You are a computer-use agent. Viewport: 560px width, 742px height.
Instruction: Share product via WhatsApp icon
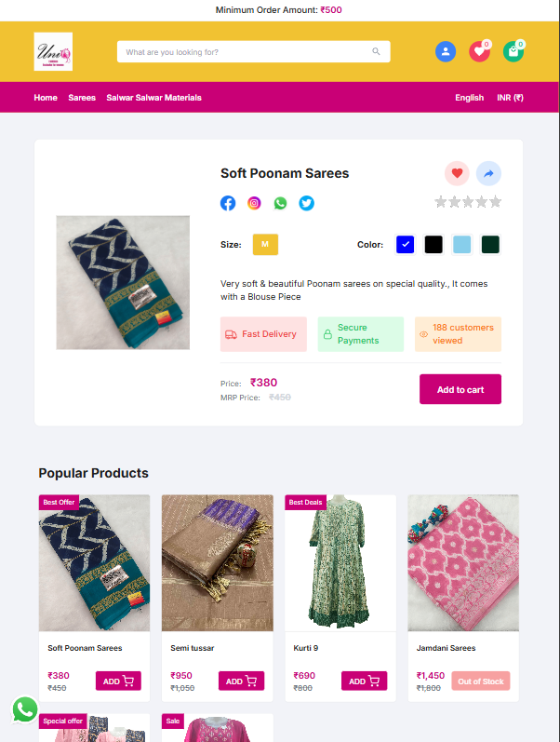coord(280,203)
